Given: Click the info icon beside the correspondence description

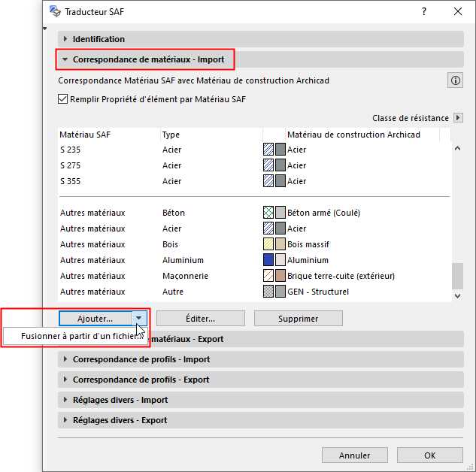Looking at the screenshot, I should point(455,80).
